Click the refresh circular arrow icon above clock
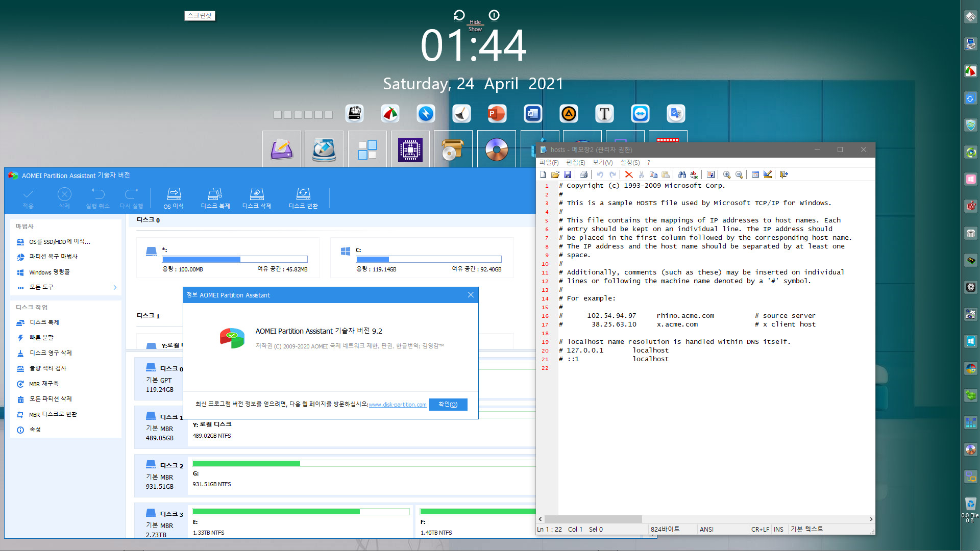 click(x=459, y=15)
